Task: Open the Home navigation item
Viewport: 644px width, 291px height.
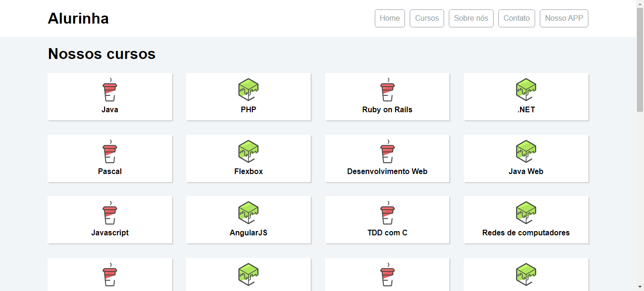Action: click(390, 18)
